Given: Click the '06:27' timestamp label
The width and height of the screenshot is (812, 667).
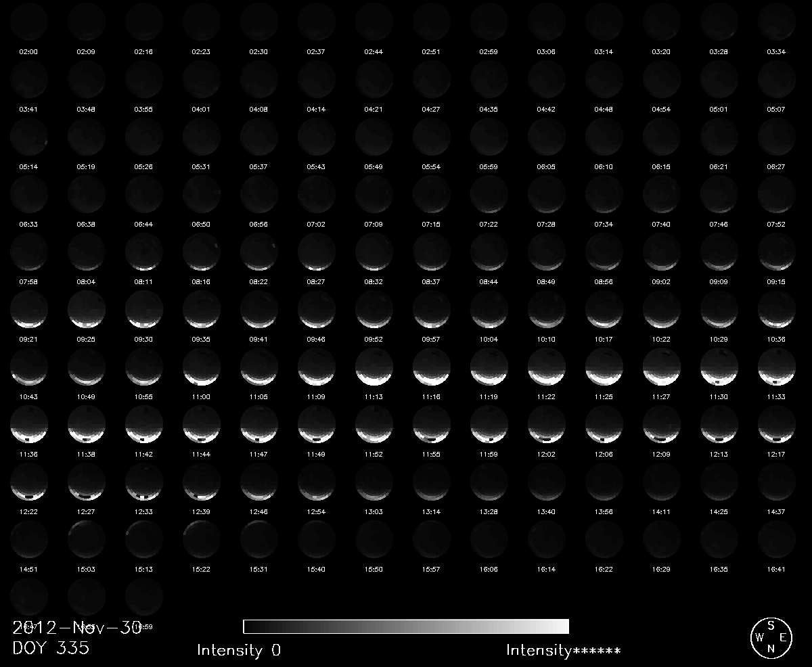Looking at the screenshot, I should click(x=776, y=166).
